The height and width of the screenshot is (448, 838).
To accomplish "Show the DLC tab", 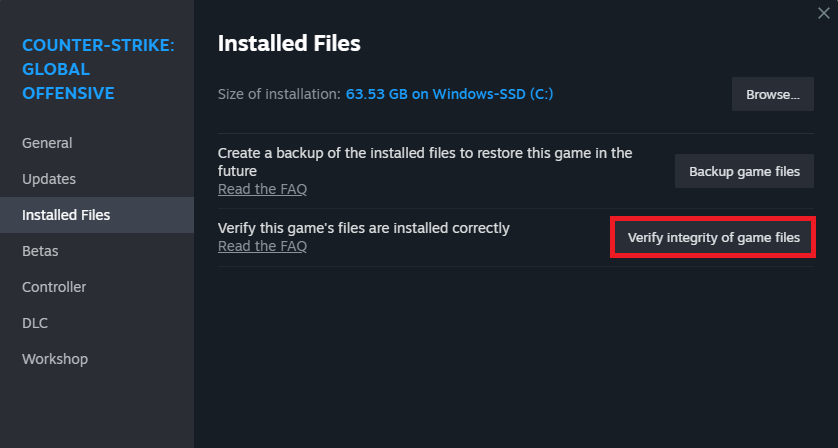I will [x=35, y=323].
